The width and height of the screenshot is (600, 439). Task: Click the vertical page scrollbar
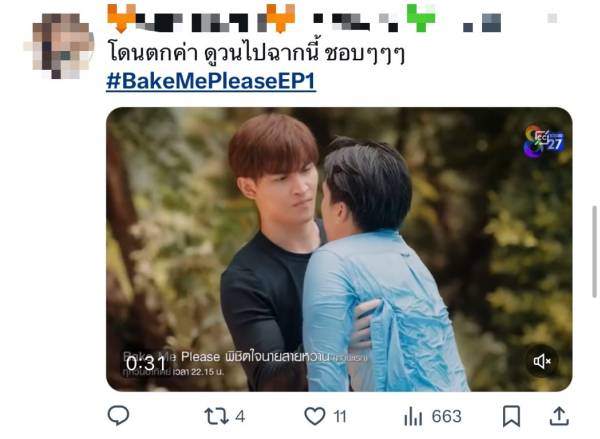594,251
